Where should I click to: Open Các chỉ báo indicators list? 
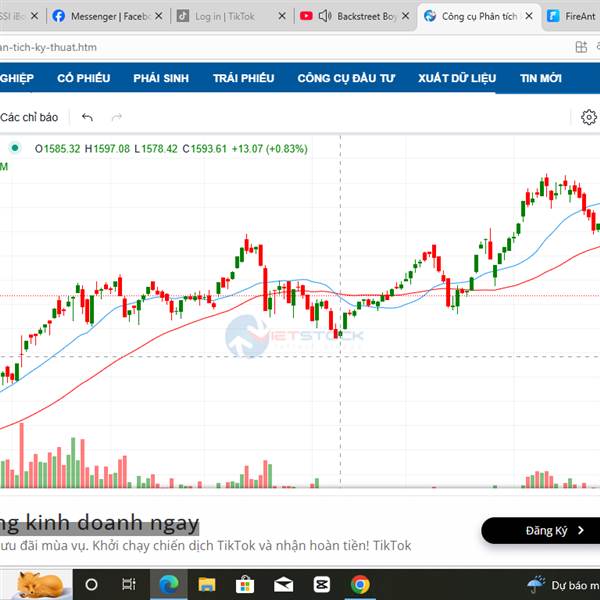(x=29, y=117)
